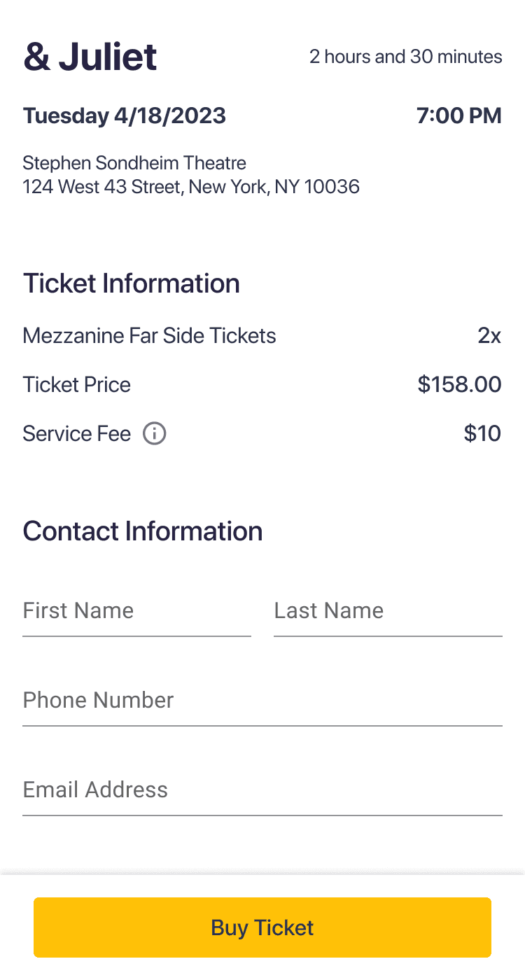Click the $158.00 price amount

[459, 385]
